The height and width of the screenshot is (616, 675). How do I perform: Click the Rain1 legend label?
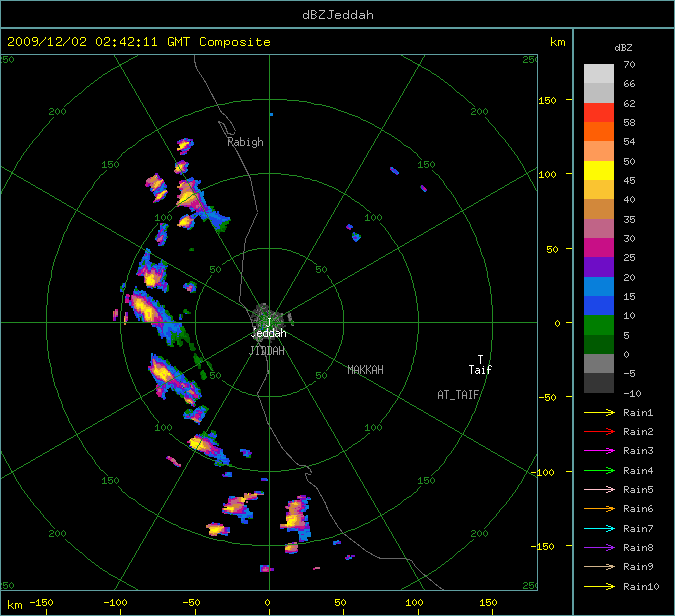coord(638,412)
